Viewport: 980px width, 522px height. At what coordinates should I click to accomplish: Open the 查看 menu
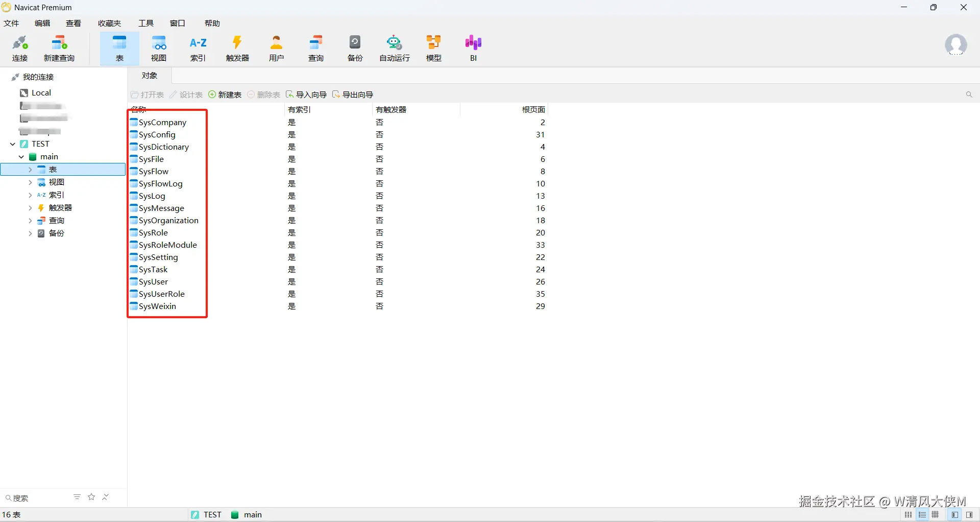73,23
